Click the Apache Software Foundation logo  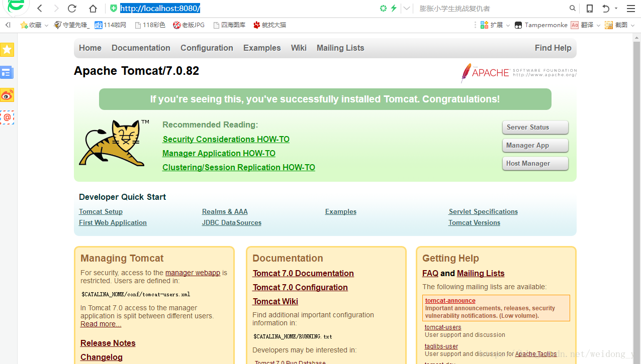(x=518, y=73)
